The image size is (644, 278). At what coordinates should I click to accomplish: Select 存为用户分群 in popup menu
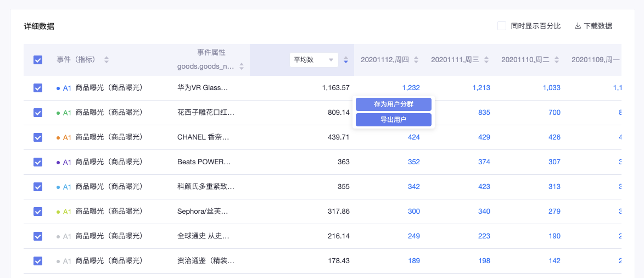click(394, 104)
